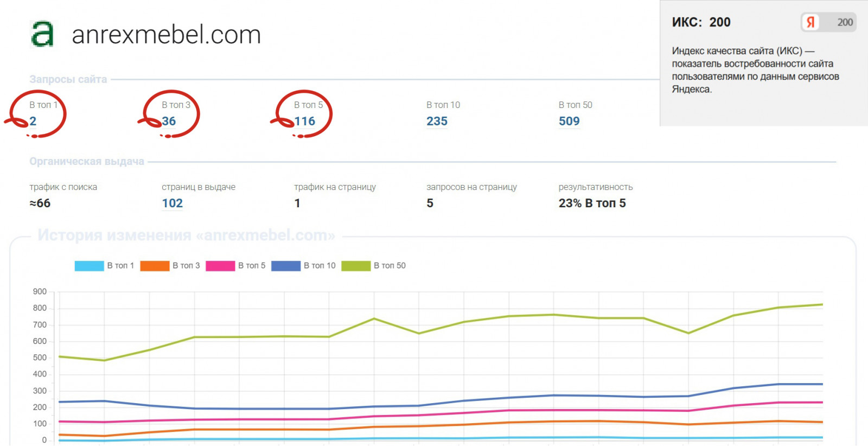Click the 'История изменения' chart heading
Viewport: 868px width, 446px height.
tap(186, 235)
